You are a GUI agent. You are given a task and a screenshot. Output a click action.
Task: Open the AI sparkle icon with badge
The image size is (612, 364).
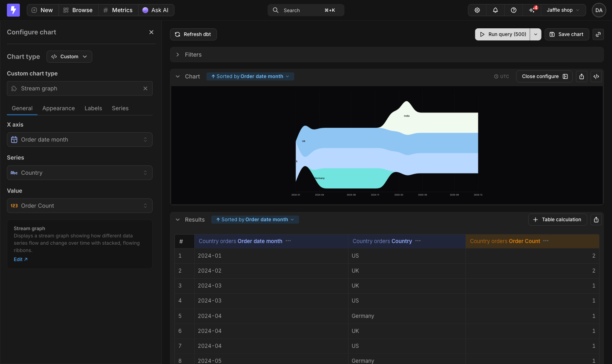click(x=532, y=10)
